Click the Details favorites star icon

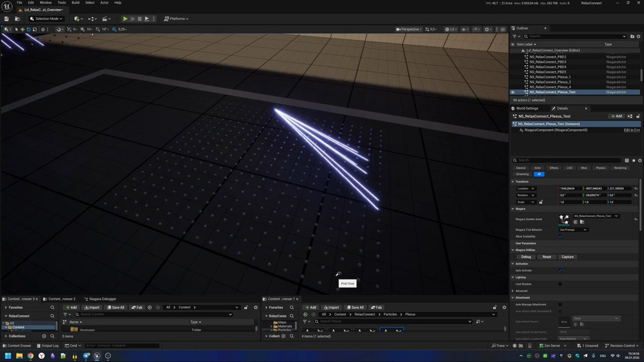point(634,160)
